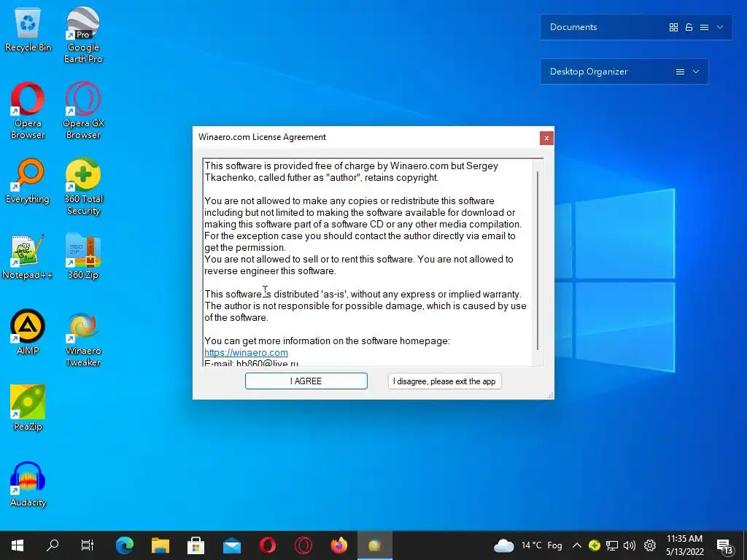Open the volume speaker tray icon

tap(630, 545)
